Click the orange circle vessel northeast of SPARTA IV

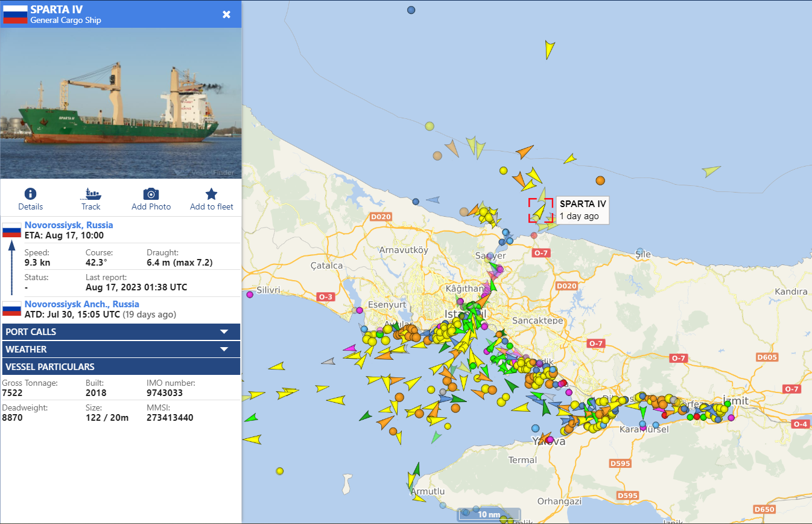pos(600,180)
